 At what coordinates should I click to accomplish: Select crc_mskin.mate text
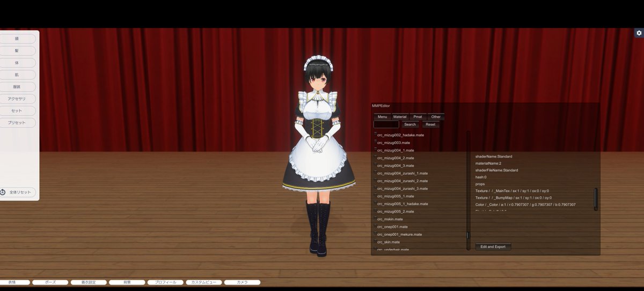pos(390,219)
